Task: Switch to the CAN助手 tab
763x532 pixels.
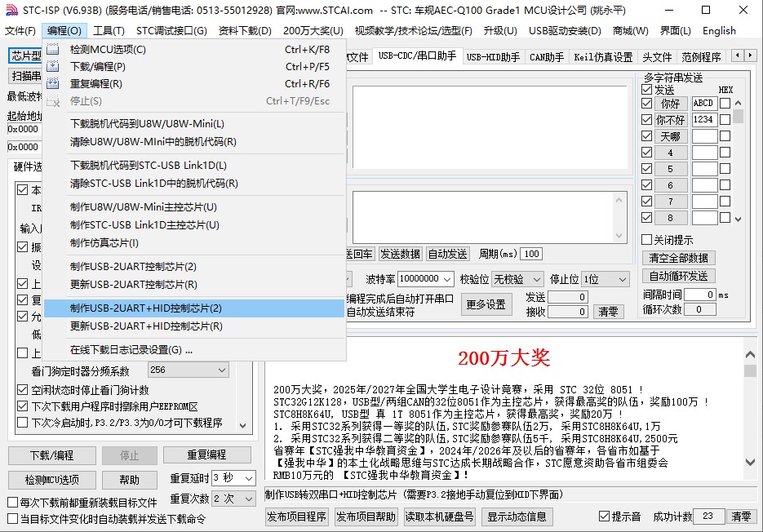Action: pyautogui.click(x=547, y=57)
